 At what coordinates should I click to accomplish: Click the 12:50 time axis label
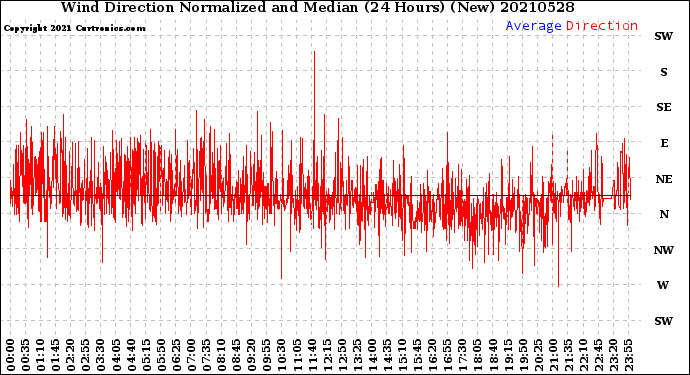click(342, 355)
